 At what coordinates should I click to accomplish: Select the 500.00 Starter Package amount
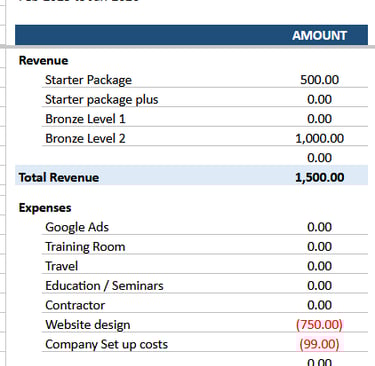(319, 80)
